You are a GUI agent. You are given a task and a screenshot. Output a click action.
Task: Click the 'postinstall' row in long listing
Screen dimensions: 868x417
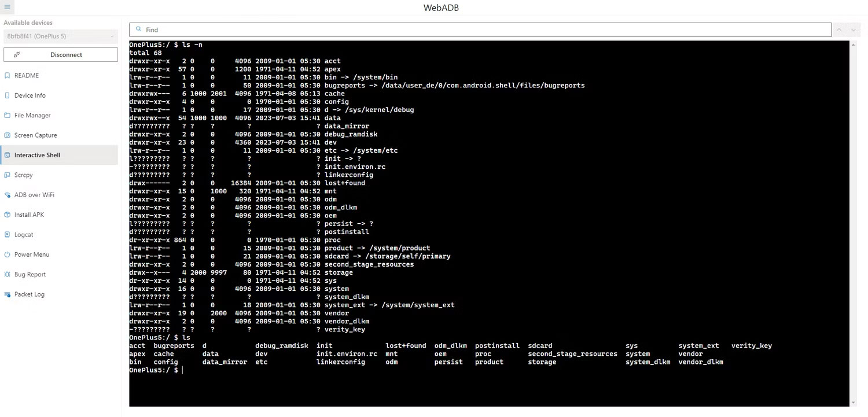pyautogui.click(x=249, y=232)
